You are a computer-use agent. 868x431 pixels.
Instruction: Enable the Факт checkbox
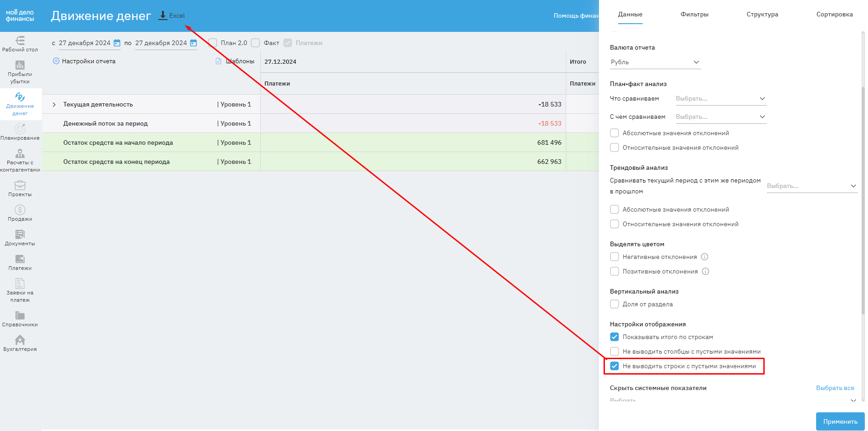point(255,43)
